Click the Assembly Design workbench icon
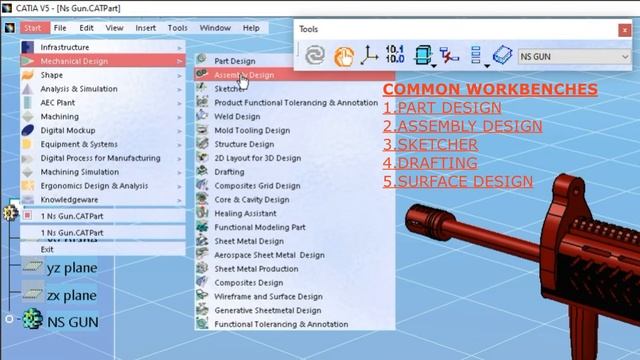 coord(202,74)
